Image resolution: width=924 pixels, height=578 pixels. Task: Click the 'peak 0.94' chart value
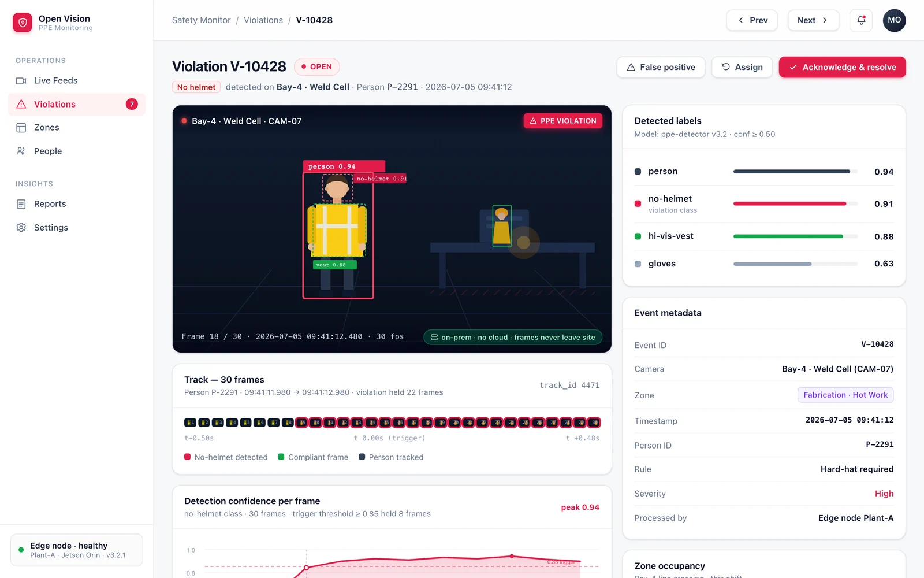580,507
